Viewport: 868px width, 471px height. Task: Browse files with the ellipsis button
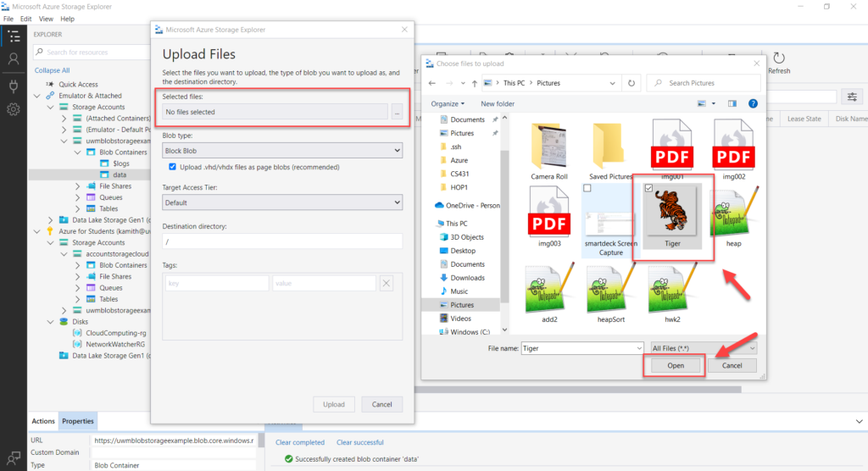tap(397, 112)
